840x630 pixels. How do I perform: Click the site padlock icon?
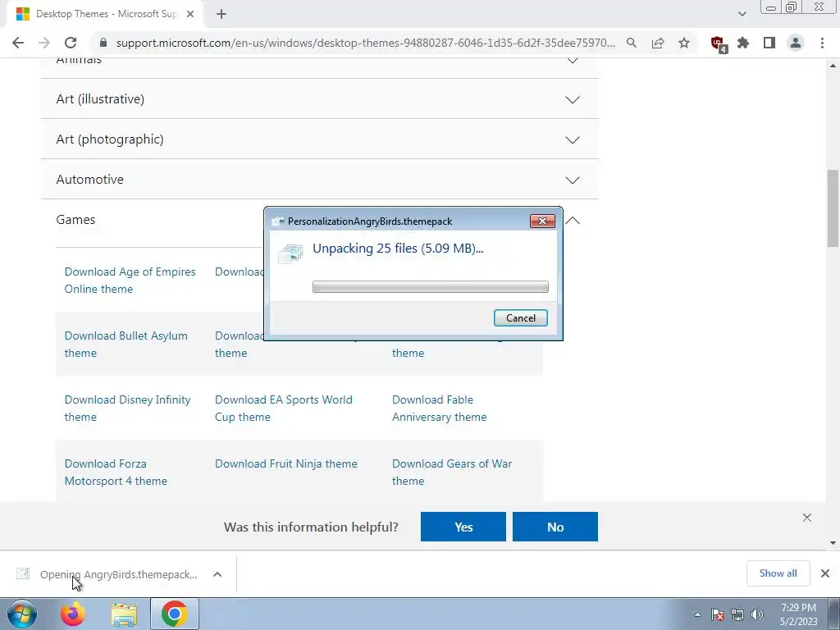click(x=103, y=43)
